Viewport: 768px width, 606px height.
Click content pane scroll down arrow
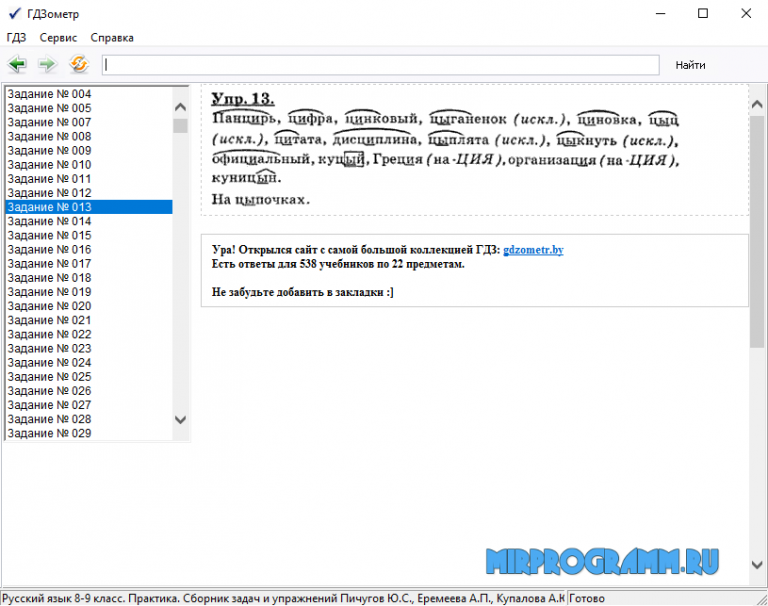(757, 565)
